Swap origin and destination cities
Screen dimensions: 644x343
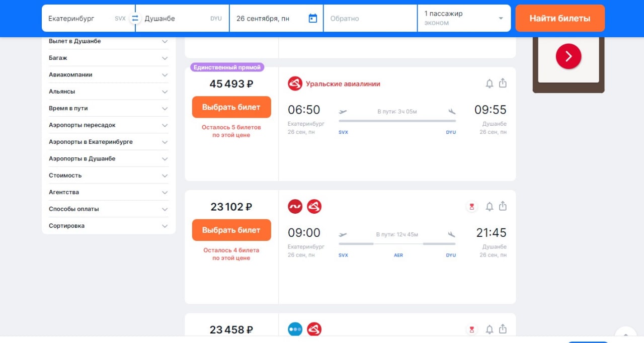[x=135, y=19]
